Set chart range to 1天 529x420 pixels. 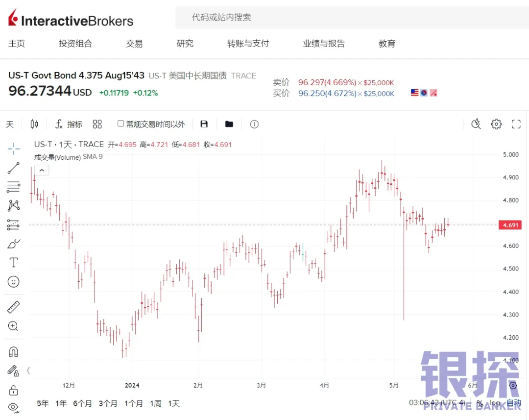click(174, 403)
